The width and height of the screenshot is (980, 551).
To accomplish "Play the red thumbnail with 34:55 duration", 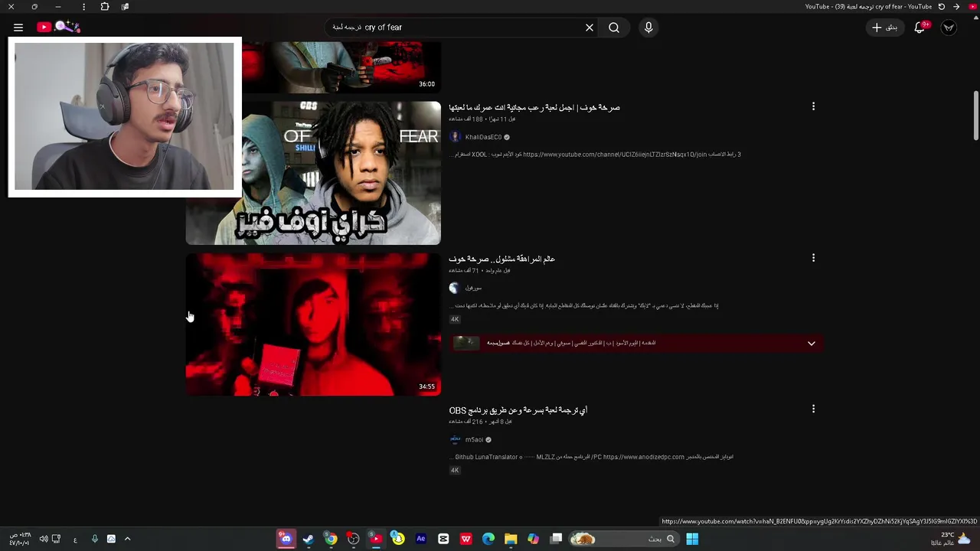I will pyautogui.click(x=313, y=324).
